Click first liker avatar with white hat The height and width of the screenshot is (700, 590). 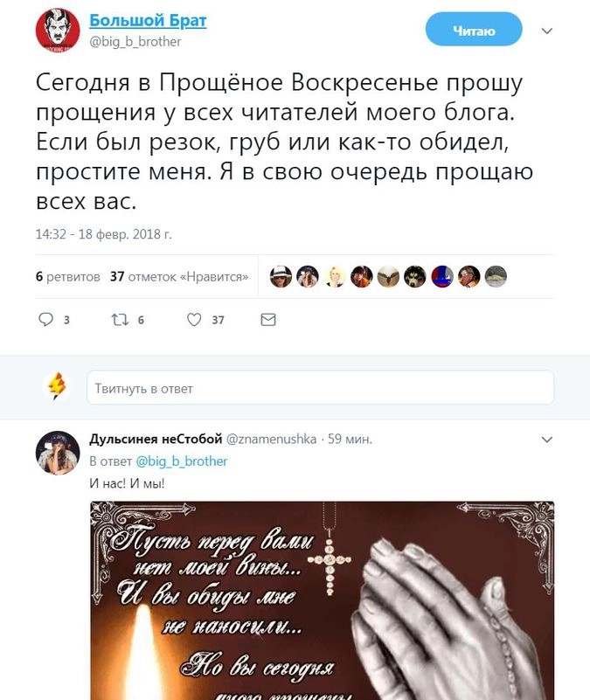pyautogui.click(x=281, y=276)
